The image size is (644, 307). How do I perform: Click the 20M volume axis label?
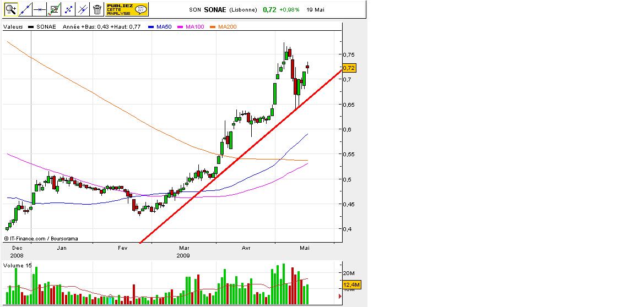click(x=349, y=273)
